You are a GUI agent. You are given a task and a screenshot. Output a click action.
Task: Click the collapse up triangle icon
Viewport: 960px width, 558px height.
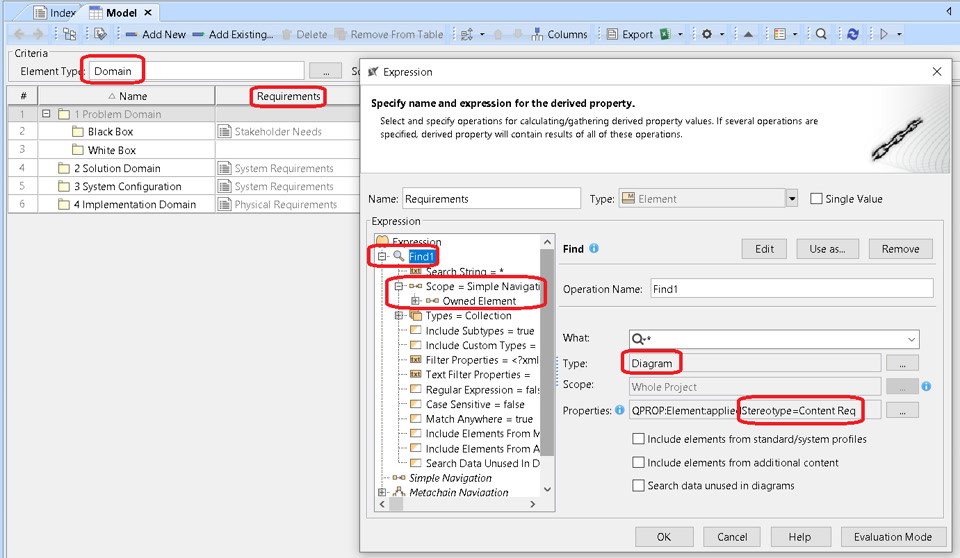pyautogui.click(x=748, y=34)
